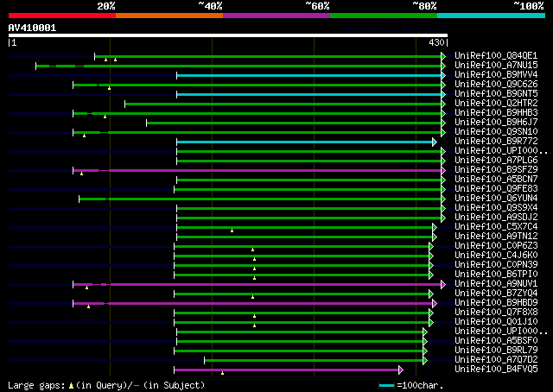Select the UniRef100_A7Q7D2 label
553x392 pixels.
coord(496,360)
